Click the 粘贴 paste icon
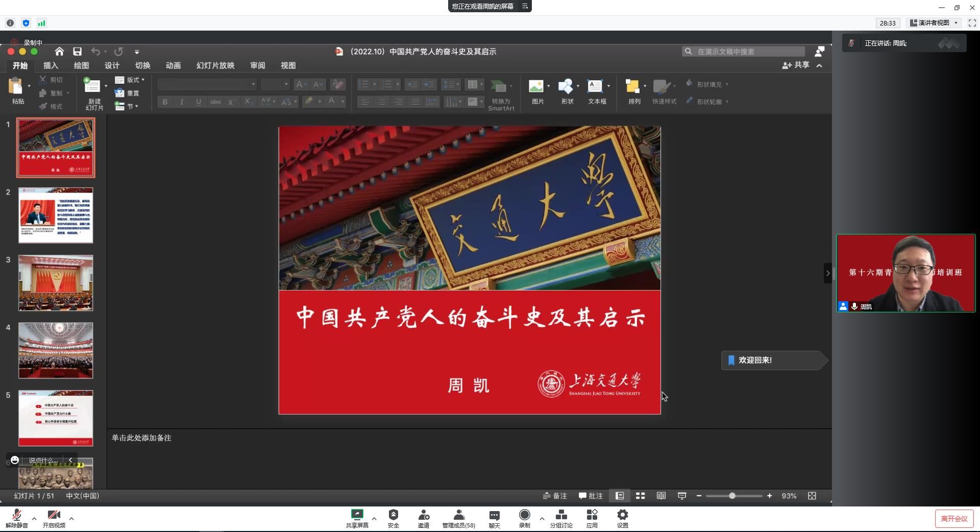 coord(16,86)
